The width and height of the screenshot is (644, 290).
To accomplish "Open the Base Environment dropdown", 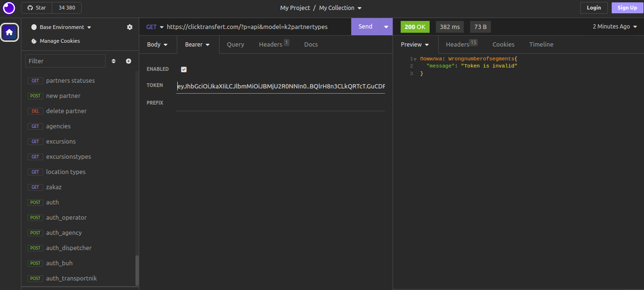I will point(61,27).
